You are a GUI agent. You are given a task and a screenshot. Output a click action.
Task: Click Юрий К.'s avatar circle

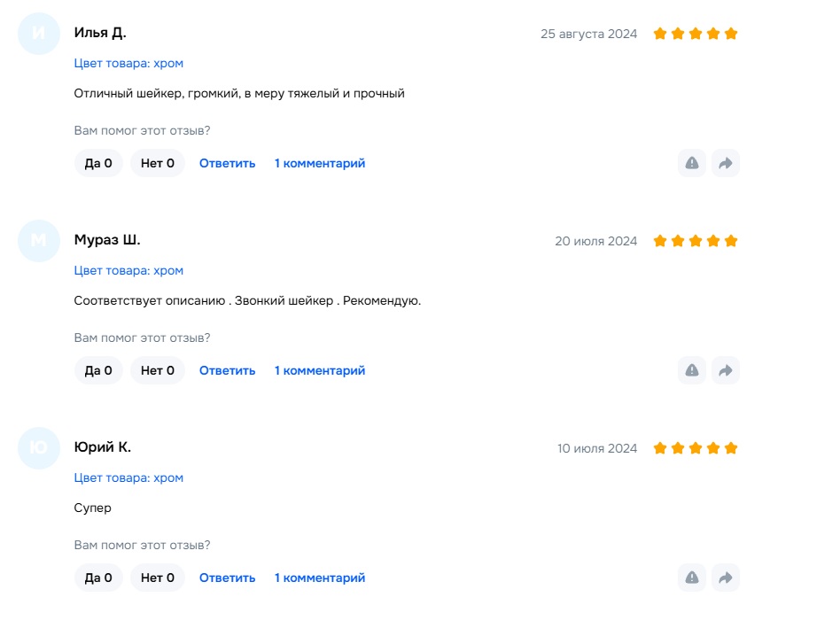click(39, 447)
